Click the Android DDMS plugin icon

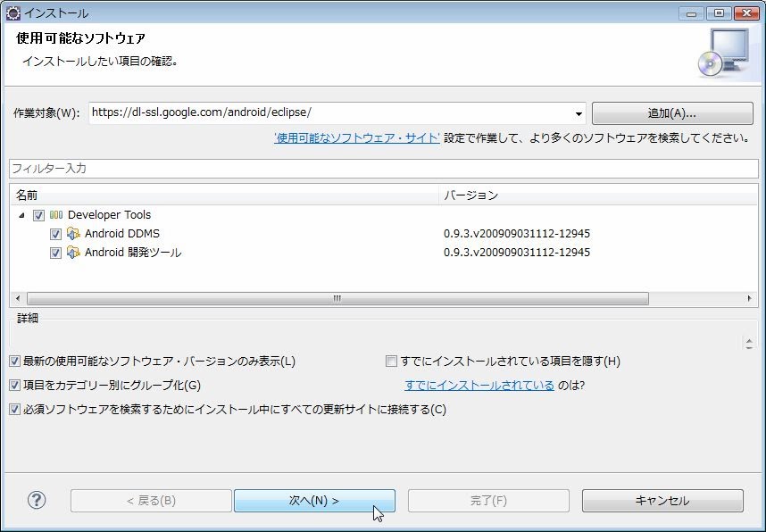coord(73,234)
